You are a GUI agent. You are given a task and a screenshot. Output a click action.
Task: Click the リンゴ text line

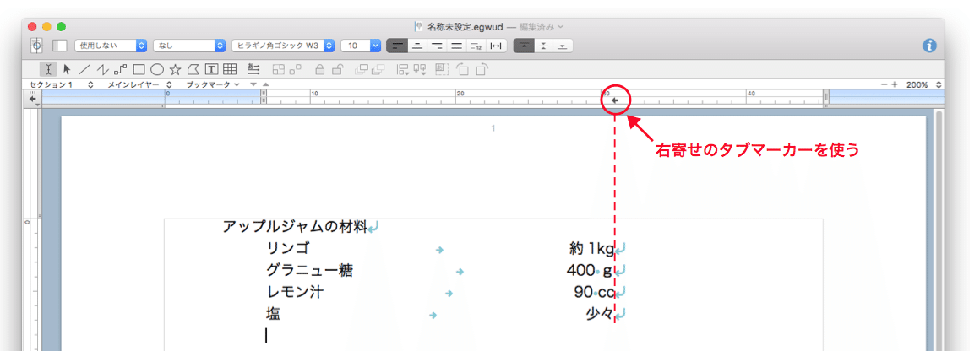coord(287,249)
